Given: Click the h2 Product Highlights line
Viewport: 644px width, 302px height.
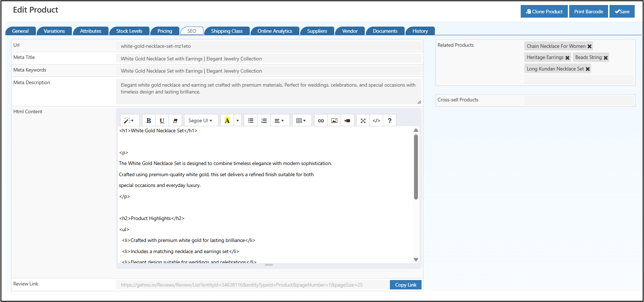Looking at the screenshot, I should (x=152, y=218).
